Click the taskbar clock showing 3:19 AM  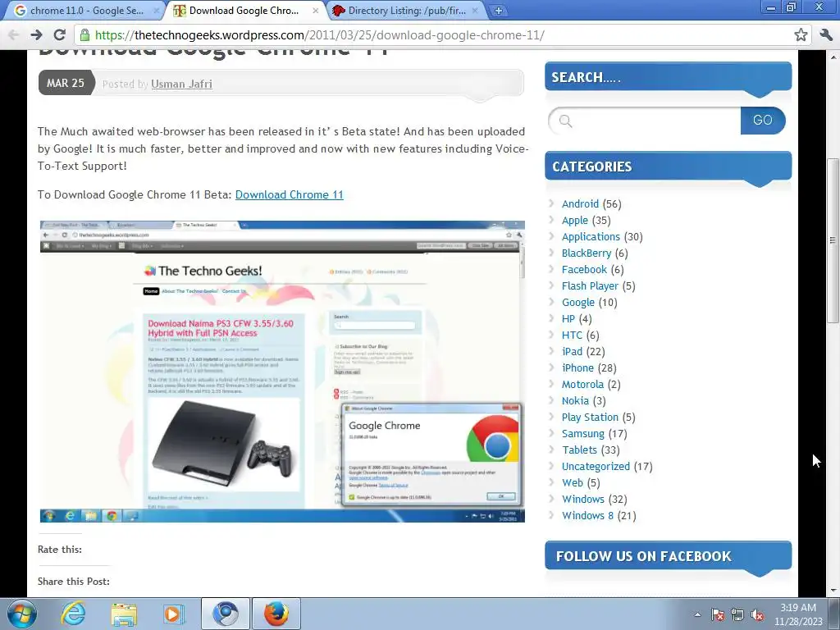pyautogui.click(x=798, y=614)
